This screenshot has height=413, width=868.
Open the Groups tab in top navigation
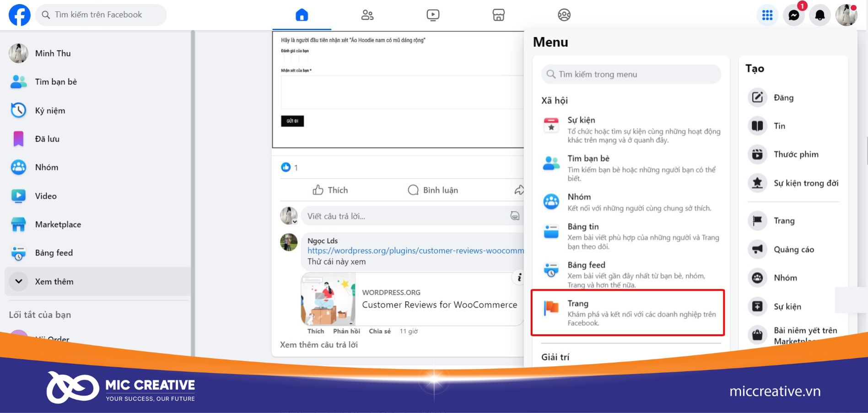click(564, 15)
